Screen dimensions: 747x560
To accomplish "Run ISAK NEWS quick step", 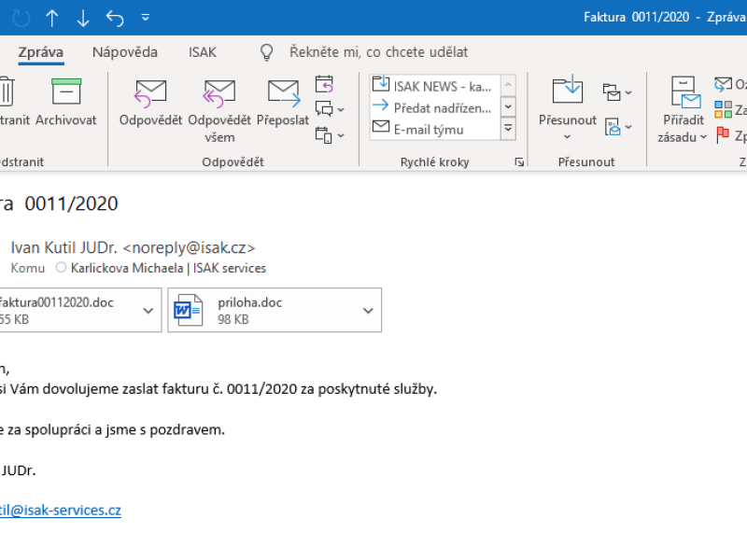I will (x=434, y=86).
